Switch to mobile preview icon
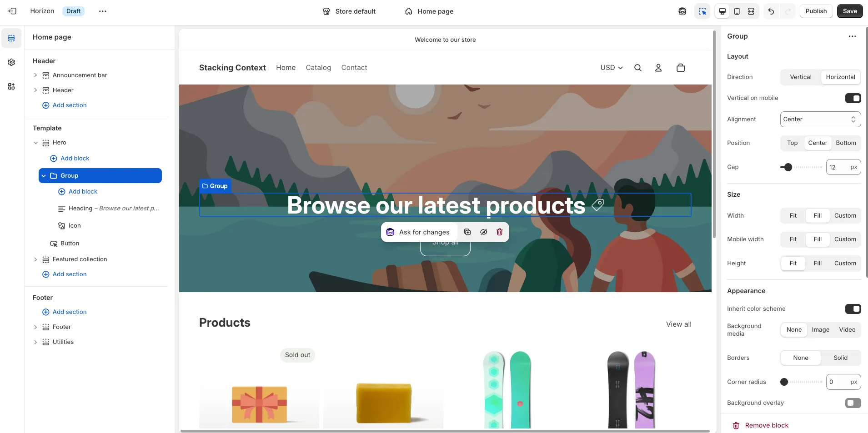 [x=737, y=11]
